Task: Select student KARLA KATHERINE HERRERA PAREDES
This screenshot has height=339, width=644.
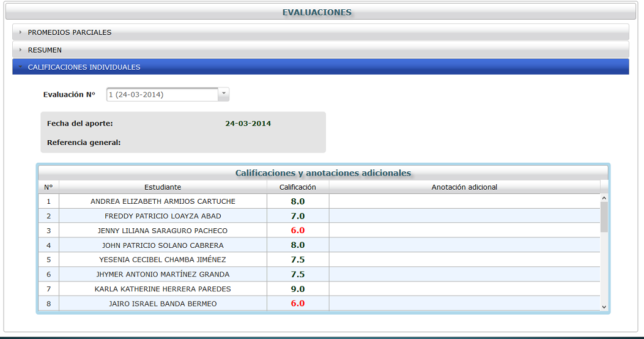Action: [x=163, y=289]
